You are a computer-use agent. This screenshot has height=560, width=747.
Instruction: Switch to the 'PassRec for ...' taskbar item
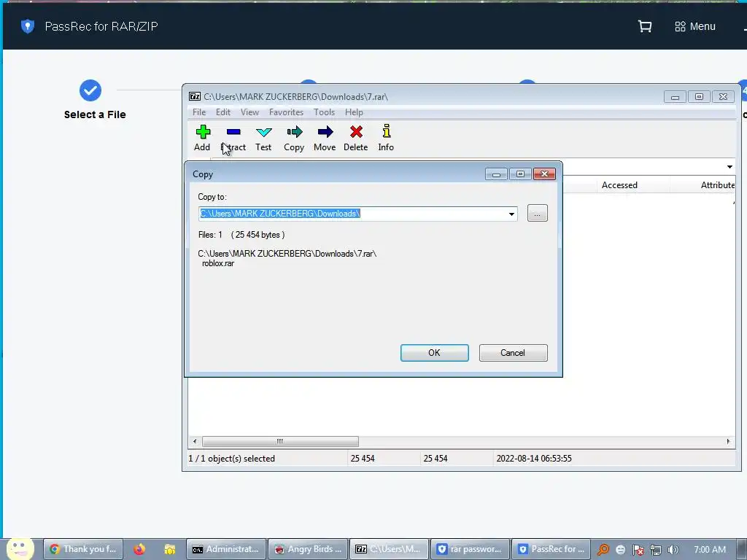coord(551,549)
